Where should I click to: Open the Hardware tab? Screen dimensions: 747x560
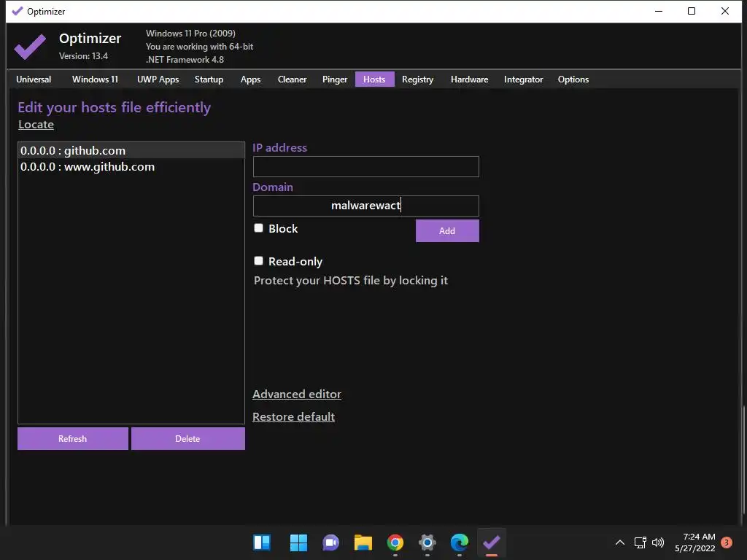[x=470, y=79]
